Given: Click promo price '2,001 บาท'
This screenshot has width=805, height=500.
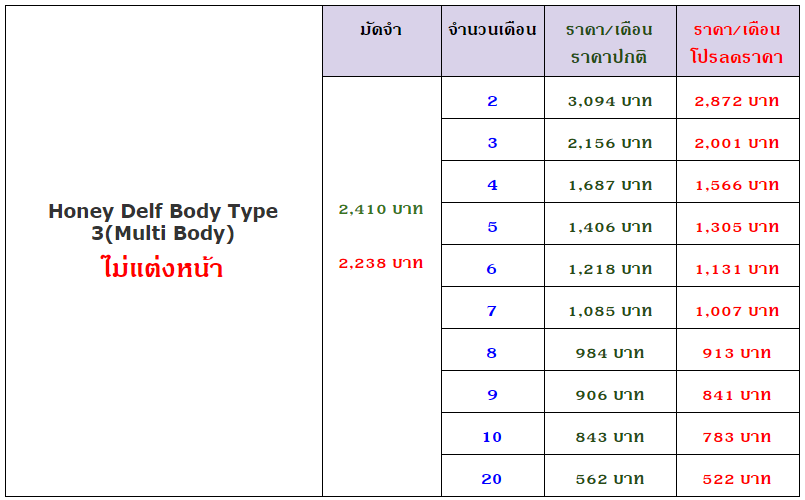Looking at the screenshot, I should (x=737, y=143).
